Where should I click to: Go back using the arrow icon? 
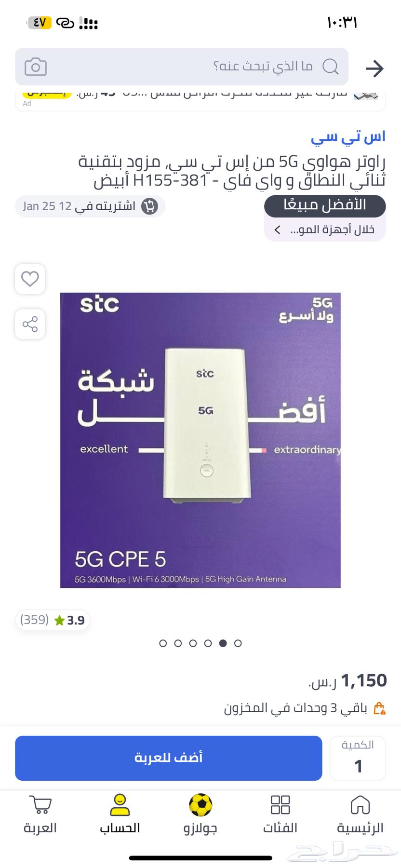(374, 68)
